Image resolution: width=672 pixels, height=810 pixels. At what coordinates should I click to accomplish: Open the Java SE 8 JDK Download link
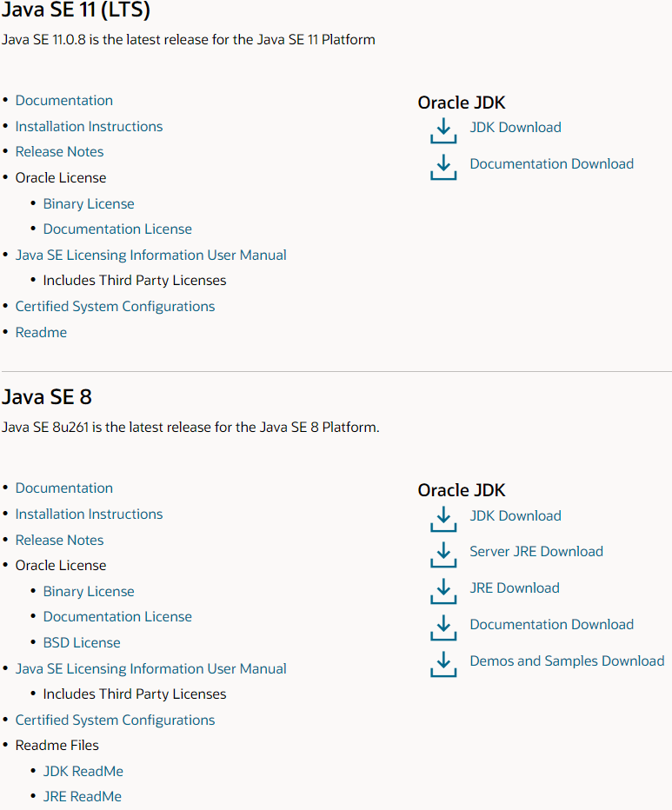tap(516, 515)
